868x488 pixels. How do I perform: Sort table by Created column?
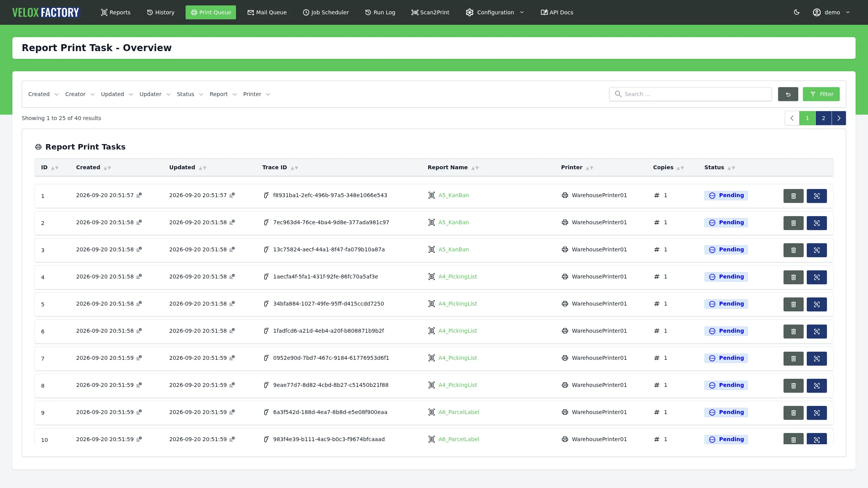click(107, 168)
